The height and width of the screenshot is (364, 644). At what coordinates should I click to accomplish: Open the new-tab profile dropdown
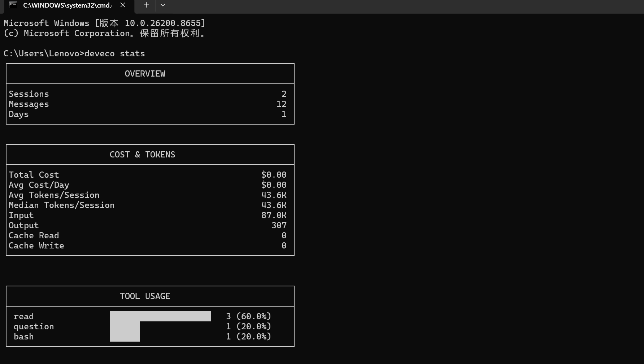click(x=163, y=5)
